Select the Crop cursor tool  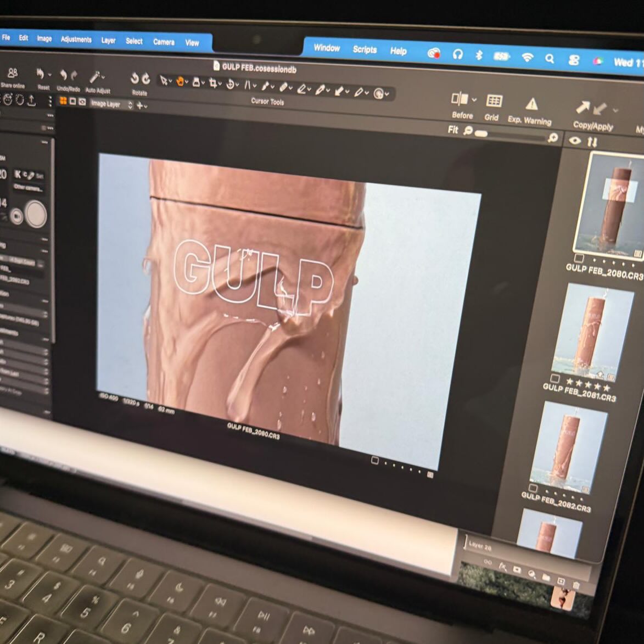[214, 83]
